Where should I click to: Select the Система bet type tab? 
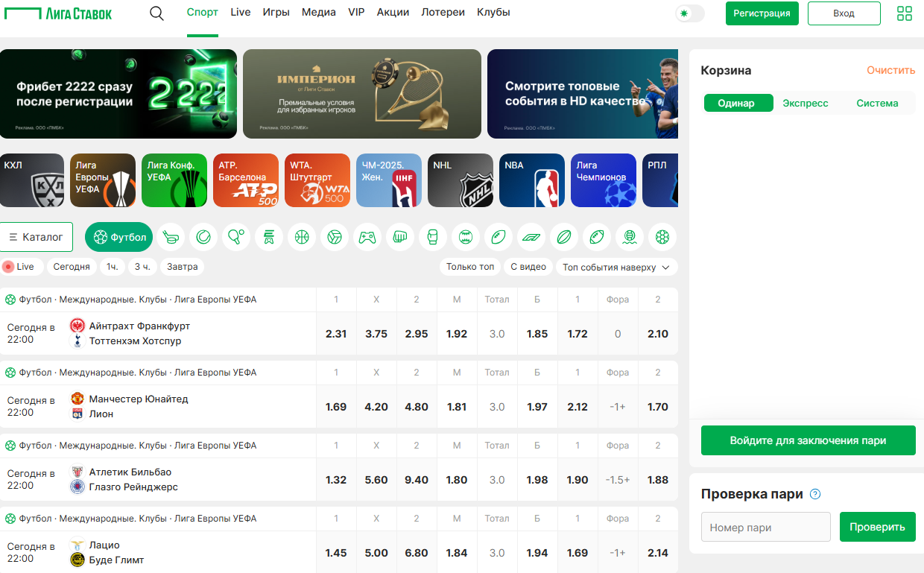coord(877,103)
